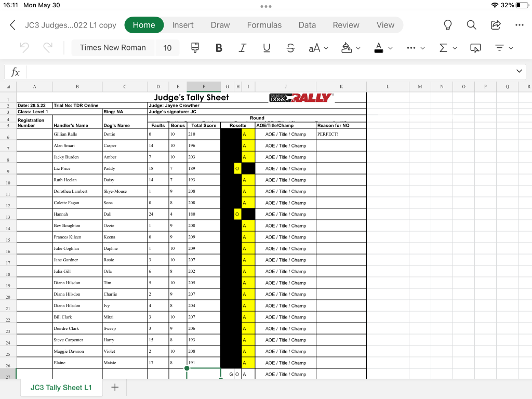Toggle underline formatting
The image size is (532, 399).
pyautogui.click(x=267, y=48)
